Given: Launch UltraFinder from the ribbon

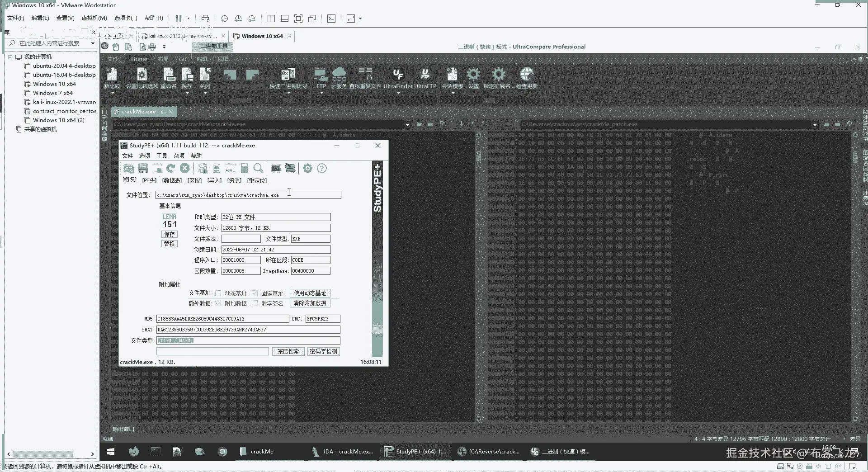Looking at the screenshot, I should (x=398, y=78).
